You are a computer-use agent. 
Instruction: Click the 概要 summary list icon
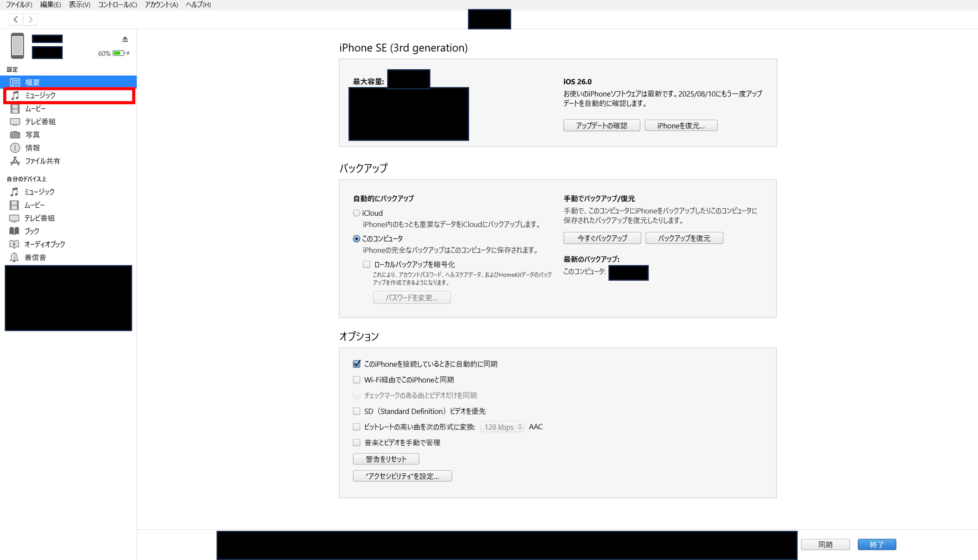click(15, 82)
